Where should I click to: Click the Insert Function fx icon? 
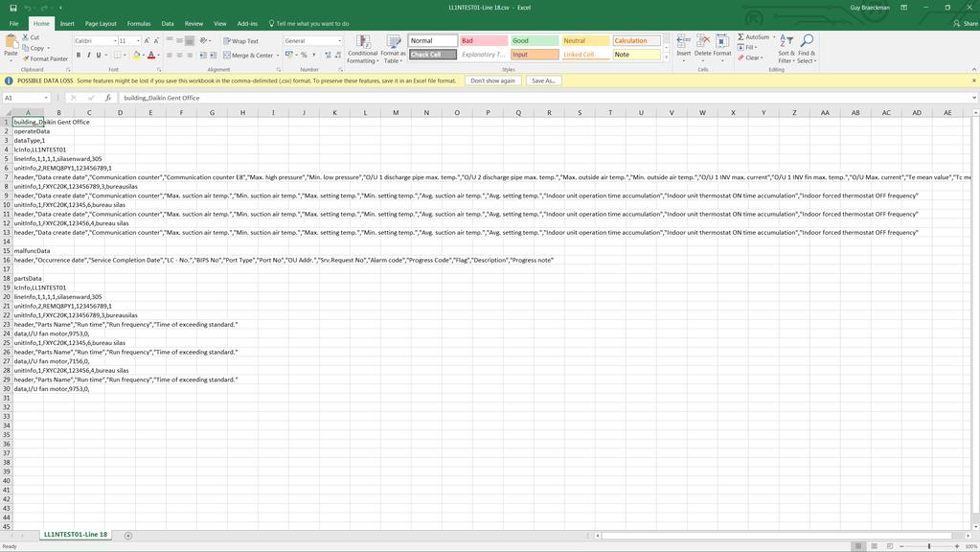coord(108,98)
